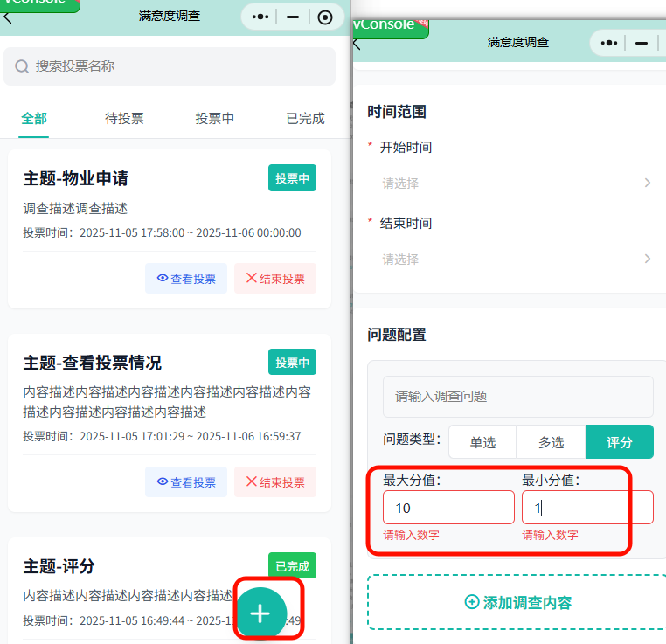
Task: Click 添加调查内容 button
Action: [x=517, y=602]
